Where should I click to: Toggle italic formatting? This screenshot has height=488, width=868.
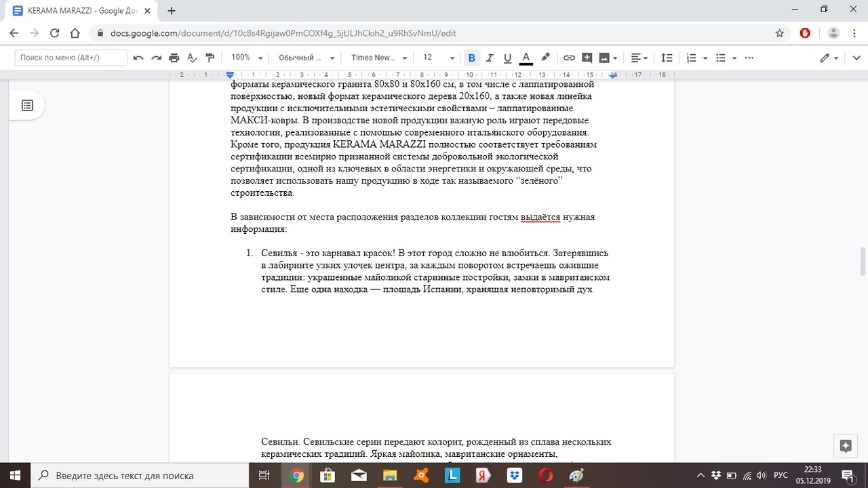click(x=489, y=58)
